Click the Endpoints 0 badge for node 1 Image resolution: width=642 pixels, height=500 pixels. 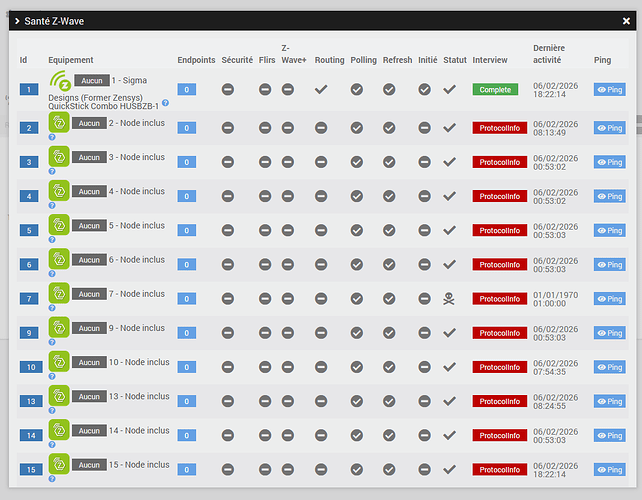(187, 89)
